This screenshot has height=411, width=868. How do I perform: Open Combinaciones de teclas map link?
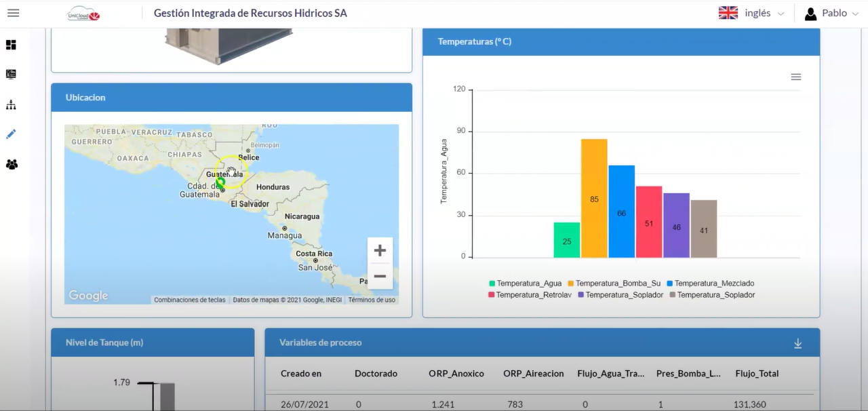190,300
